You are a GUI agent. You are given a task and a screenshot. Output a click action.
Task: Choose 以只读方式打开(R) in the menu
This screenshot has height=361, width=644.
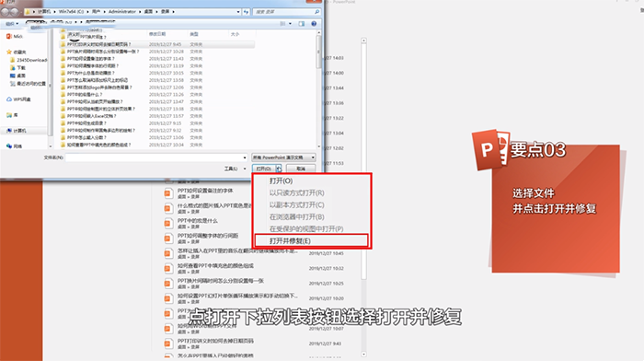tap(296, 192)
